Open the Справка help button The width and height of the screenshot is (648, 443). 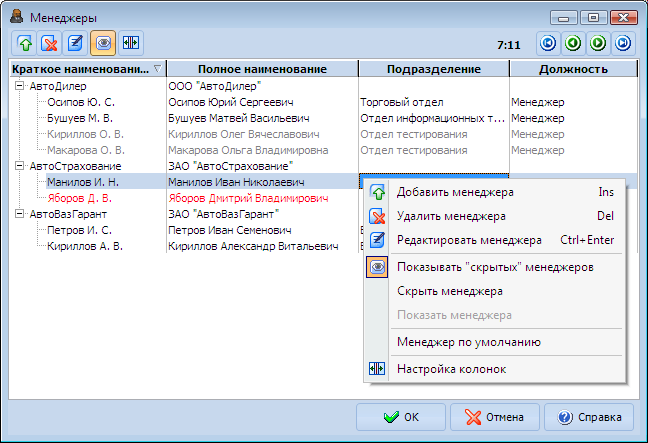pos(589,417)
